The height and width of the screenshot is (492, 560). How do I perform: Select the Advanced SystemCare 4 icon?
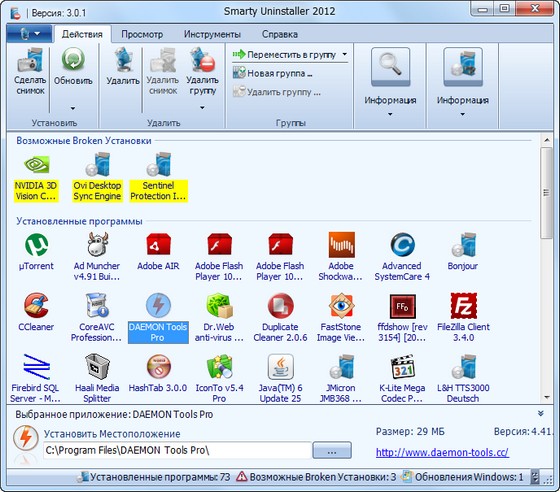tap(402, 245)
